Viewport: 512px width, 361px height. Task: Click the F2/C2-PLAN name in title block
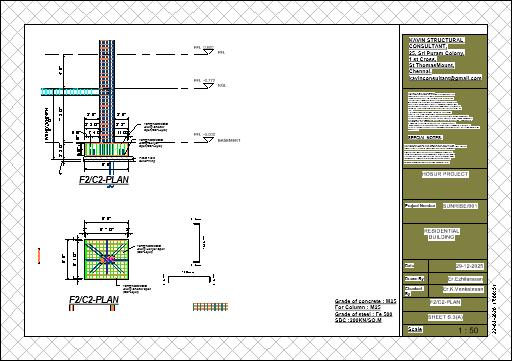[445, 302]
